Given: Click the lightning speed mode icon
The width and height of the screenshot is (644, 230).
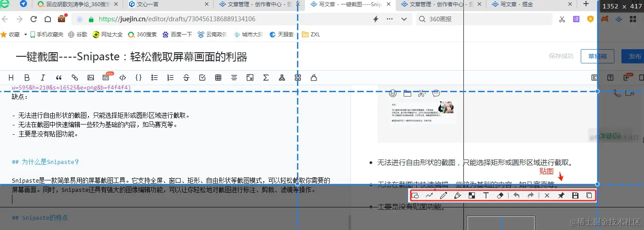Looking at the screenshot, I should point(376,19).
